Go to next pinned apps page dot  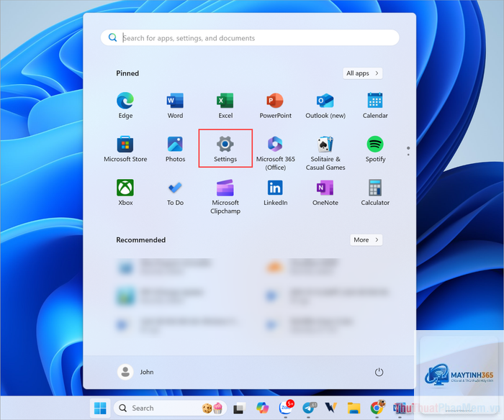408,155
